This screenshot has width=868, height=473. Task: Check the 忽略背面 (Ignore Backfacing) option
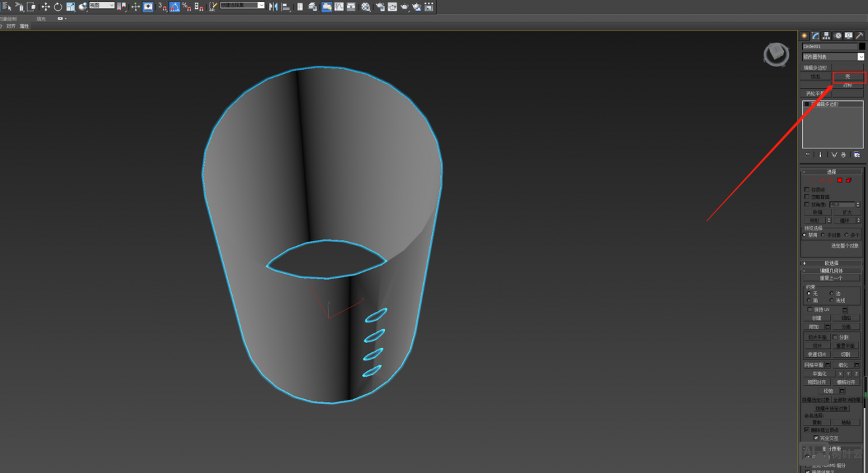tap(806, 197)
